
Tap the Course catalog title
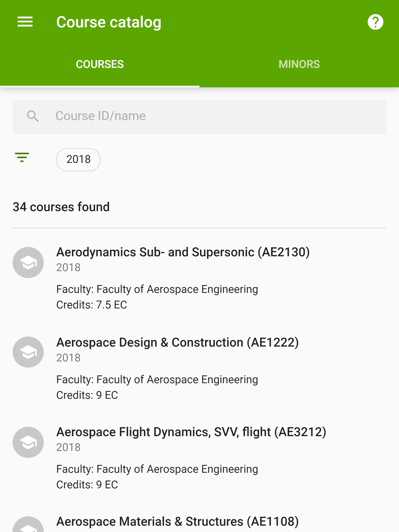pos(109,22)
